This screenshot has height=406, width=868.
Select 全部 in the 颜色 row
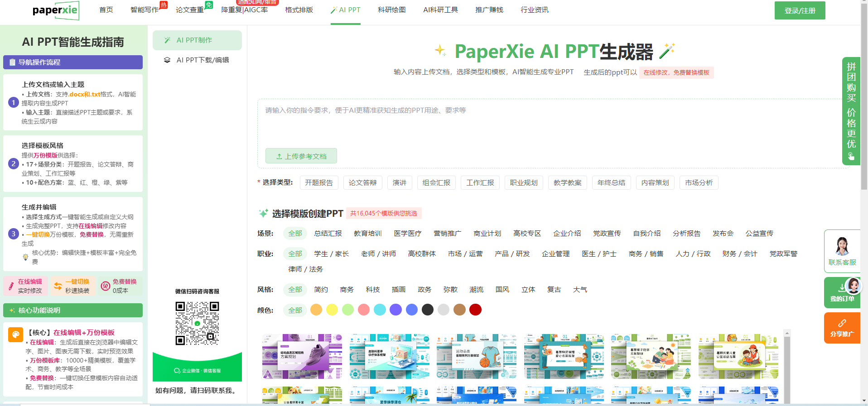tap(295, 310)
